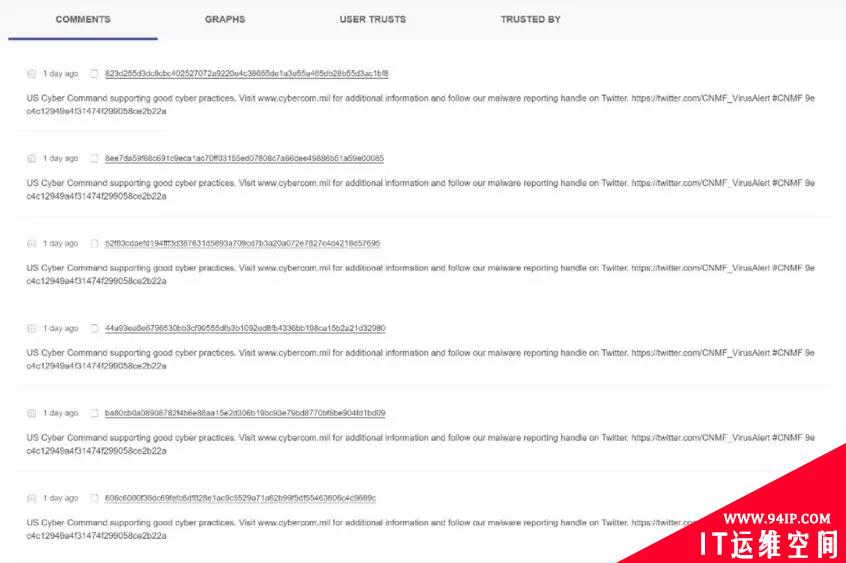Click file icon next to hash 8ee7da59
Viewport: 846px width, 563px height.
click(x=94, y=158)
